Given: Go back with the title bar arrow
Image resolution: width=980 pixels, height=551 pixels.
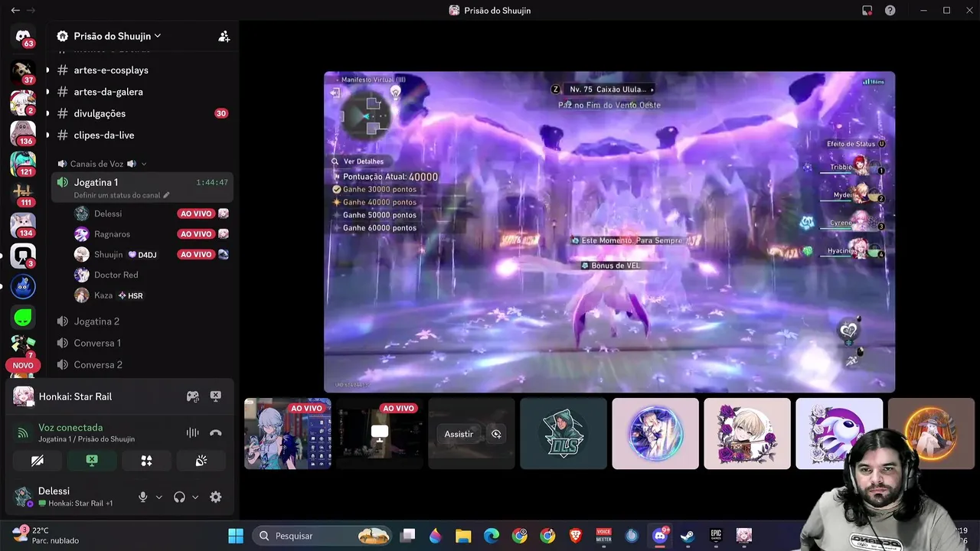Looking at the screenshot, I should pyautogui.click(x=15, y=10).
